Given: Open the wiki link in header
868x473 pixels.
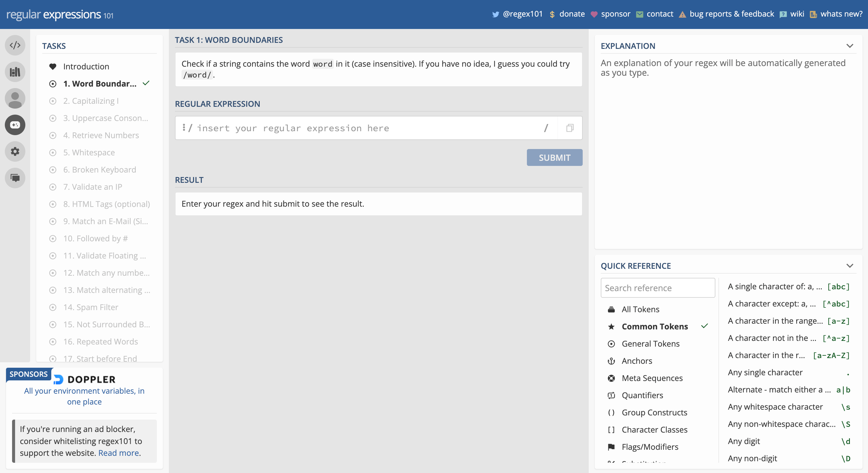Looking at the screenshot, I should (797, 14).
